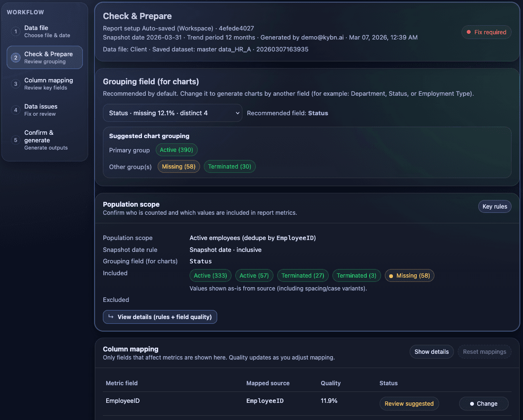This screenshot has height=420, width=523.
Task: Toggle the Terminated (30) group pill
Action: 230,166
